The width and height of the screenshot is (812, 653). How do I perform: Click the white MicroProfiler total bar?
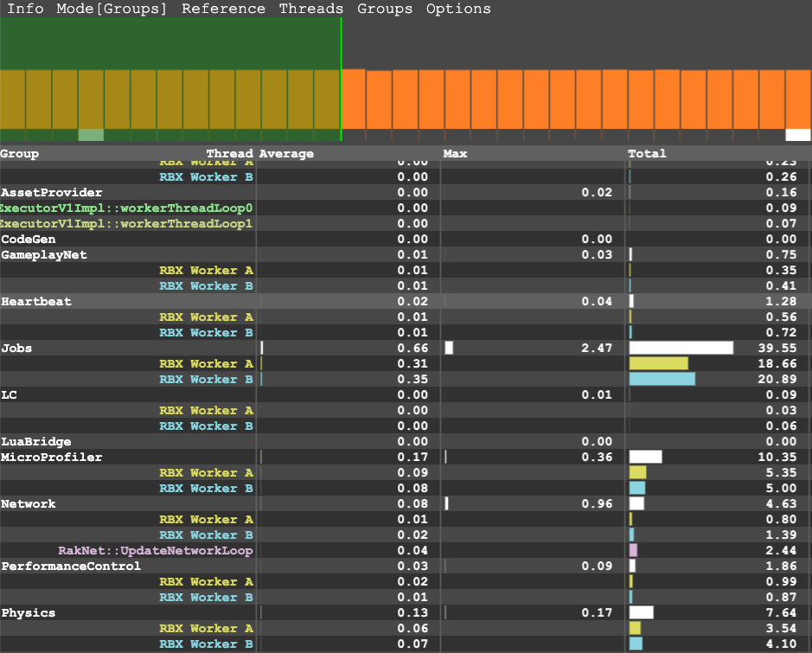[x=645, y=457]
